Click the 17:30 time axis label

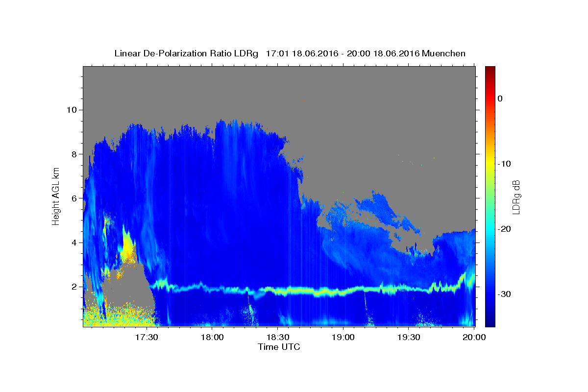click(147, 337)
